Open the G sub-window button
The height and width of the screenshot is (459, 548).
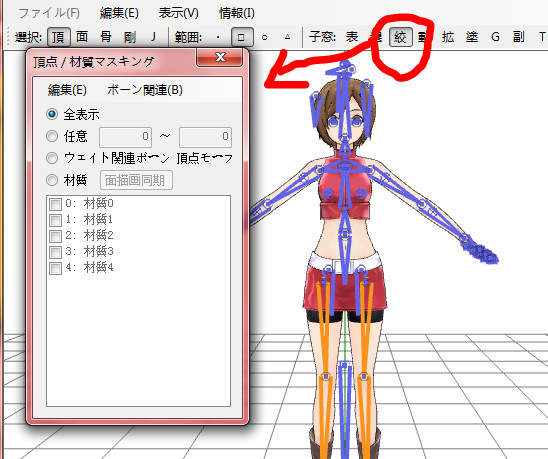coord(495,37)
